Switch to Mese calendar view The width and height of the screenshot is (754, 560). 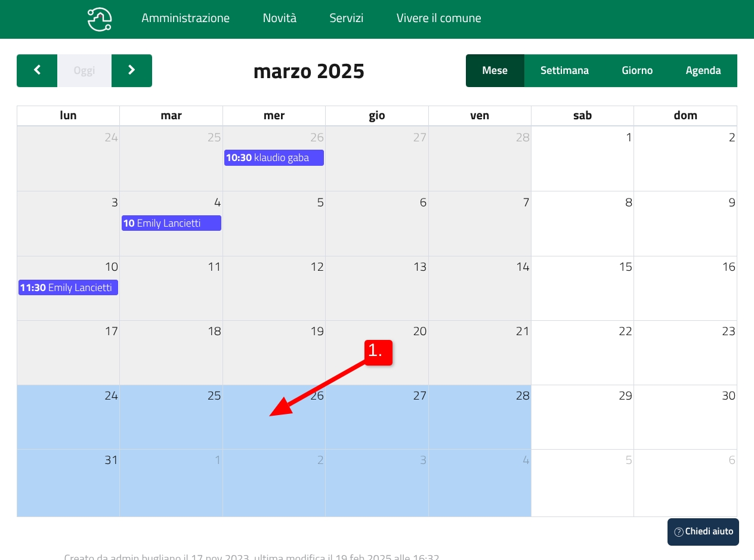495,70
